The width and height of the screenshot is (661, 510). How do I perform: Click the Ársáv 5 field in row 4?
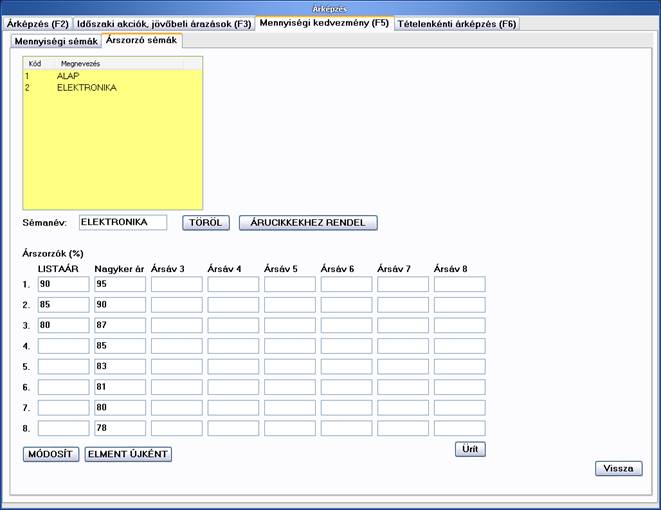[290, 346]
